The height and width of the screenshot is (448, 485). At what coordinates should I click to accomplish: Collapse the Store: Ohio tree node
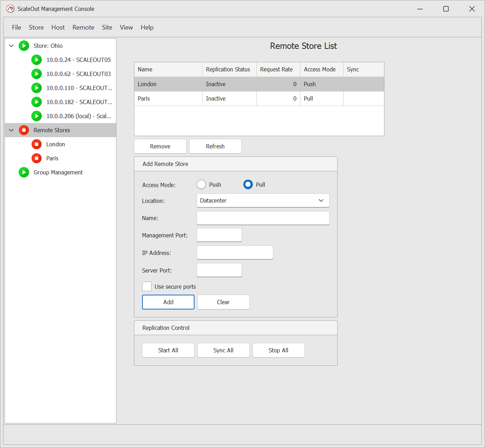11,46
